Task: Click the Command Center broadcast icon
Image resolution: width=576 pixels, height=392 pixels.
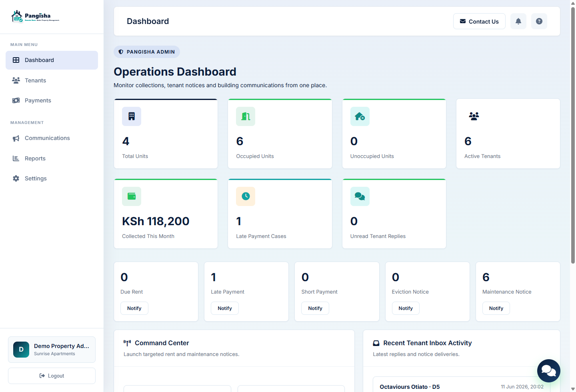Action: [127, 343]
